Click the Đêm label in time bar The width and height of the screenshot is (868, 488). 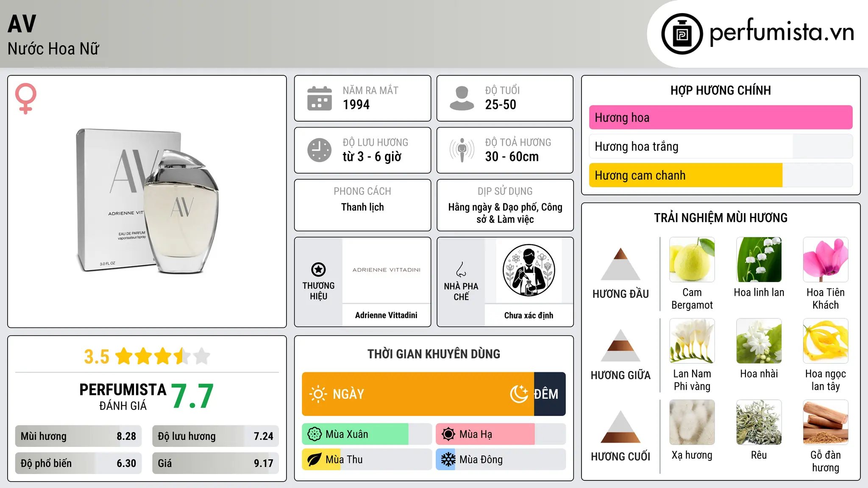click(546, 394)
